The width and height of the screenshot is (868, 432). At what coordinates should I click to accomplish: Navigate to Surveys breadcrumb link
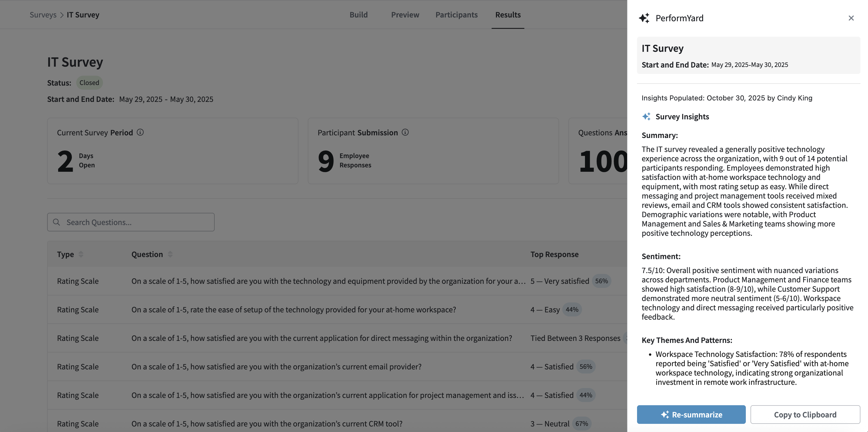(43, 15)
